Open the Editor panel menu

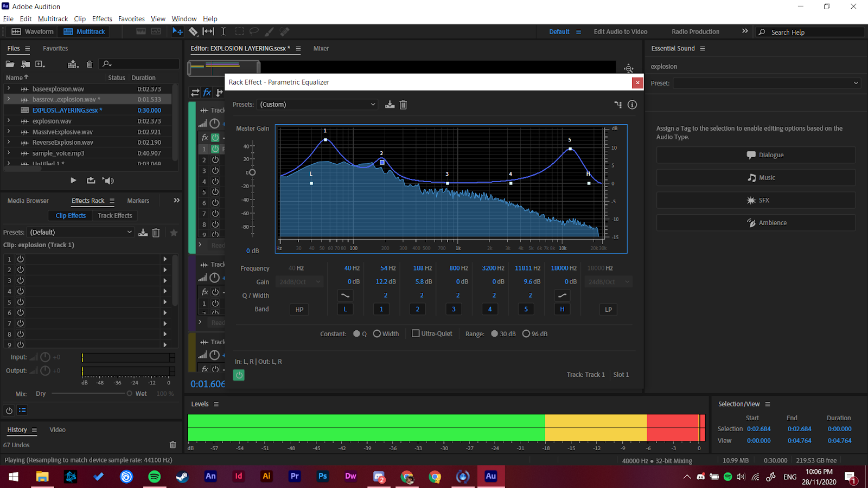click(298, 49)
